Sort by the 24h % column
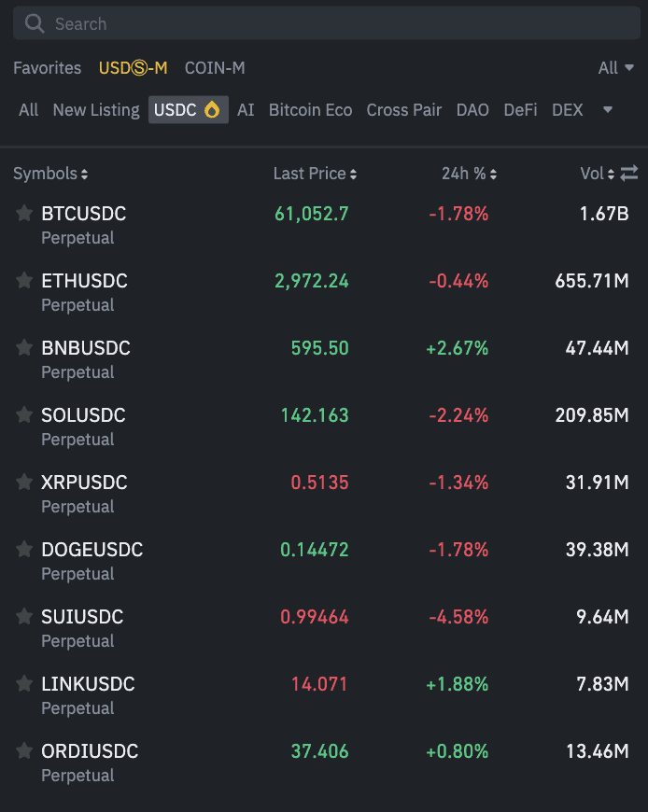 click(x=469, y=174)
